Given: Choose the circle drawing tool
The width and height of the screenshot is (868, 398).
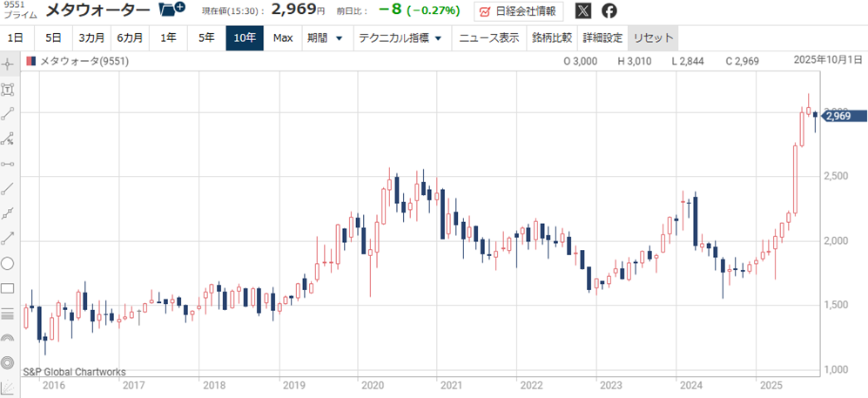Looking at the screenshot, I should [x=8, y=263].
